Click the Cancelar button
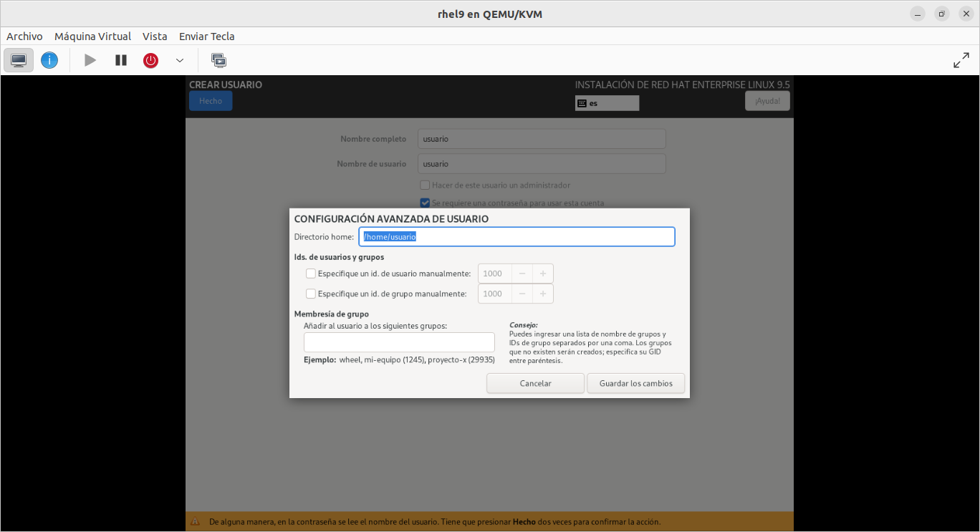Viewport: 980px width, 532px height. click(x=535, y=383)
